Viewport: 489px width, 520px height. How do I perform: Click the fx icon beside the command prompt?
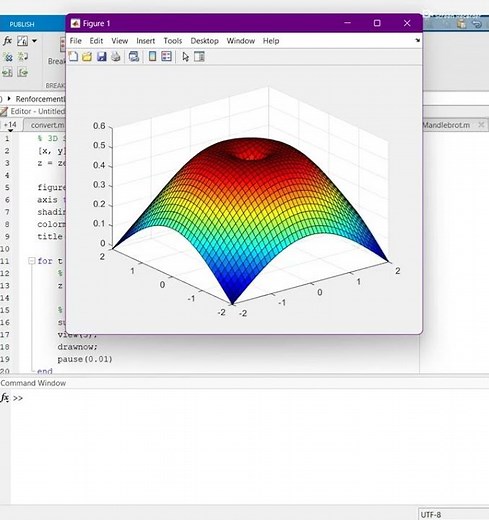[x=5, y=398]
